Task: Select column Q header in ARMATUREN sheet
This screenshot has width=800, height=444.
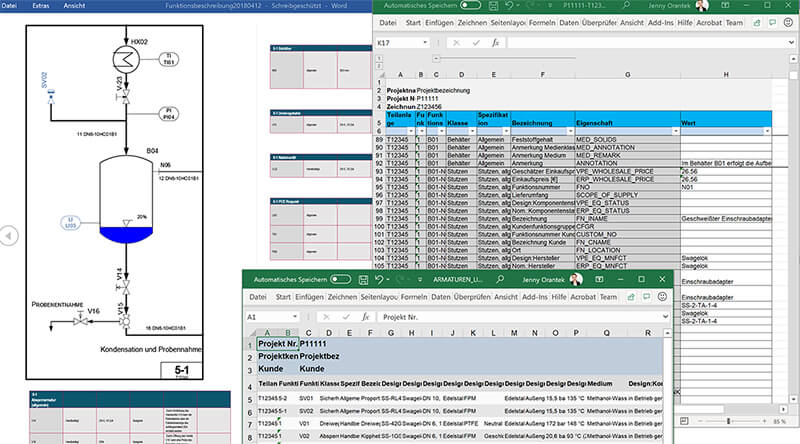Action: click(x=607, y=333)
